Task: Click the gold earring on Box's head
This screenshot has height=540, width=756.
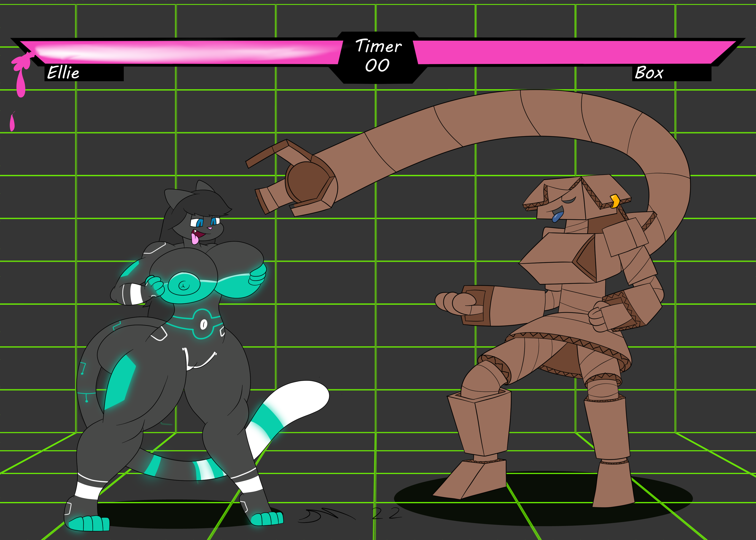Action: 615,201
